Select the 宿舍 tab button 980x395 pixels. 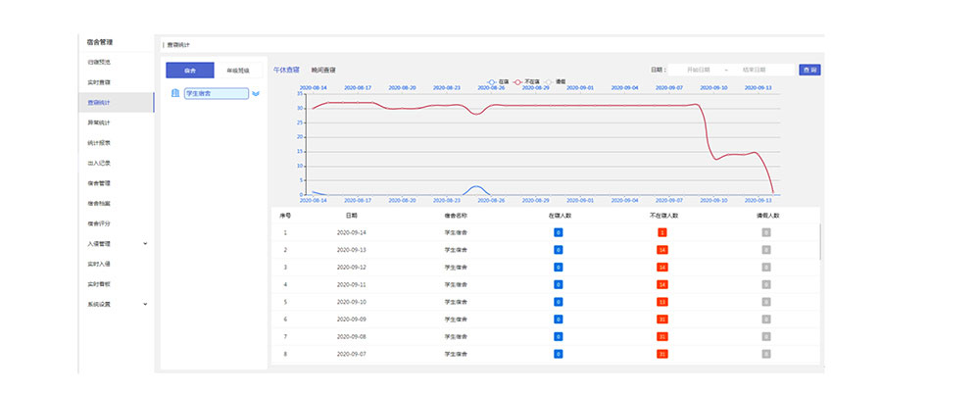[x=189, y=70]
